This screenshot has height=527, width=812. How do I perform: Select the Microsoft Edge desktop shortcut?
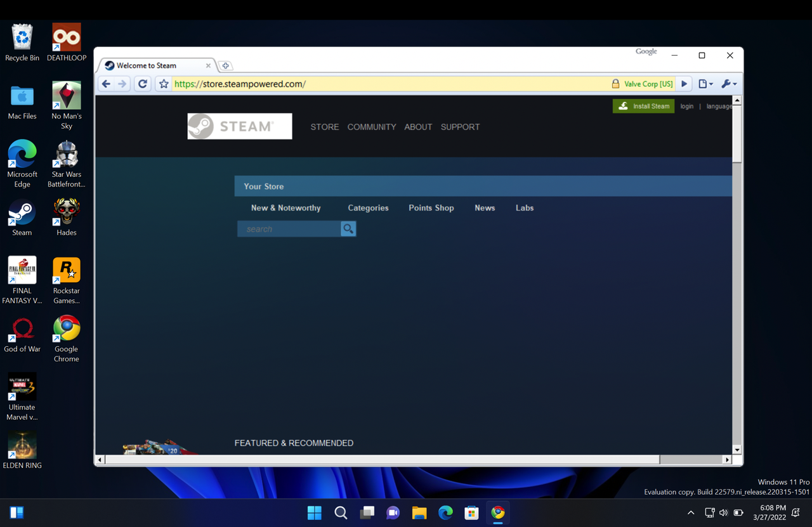tap(22, 164)
